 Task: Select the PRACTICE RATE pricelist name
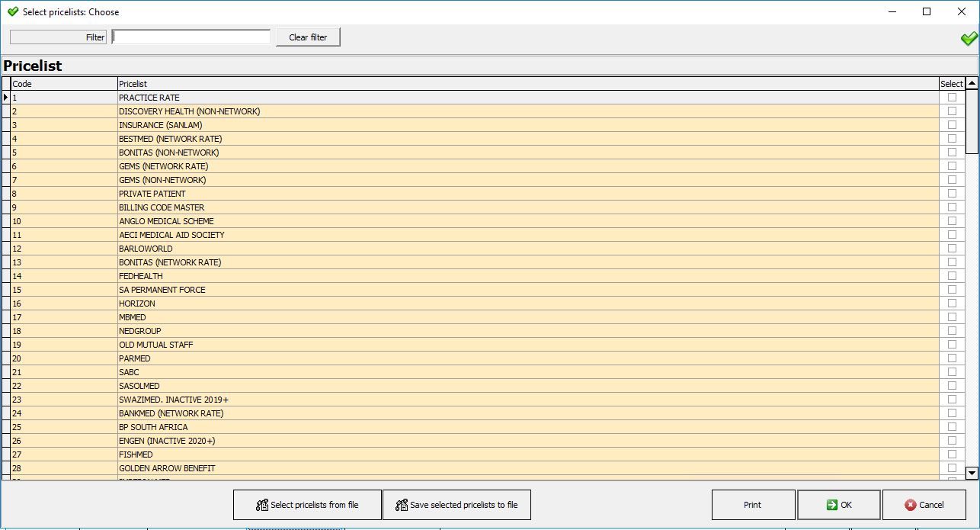pos(149,98)
